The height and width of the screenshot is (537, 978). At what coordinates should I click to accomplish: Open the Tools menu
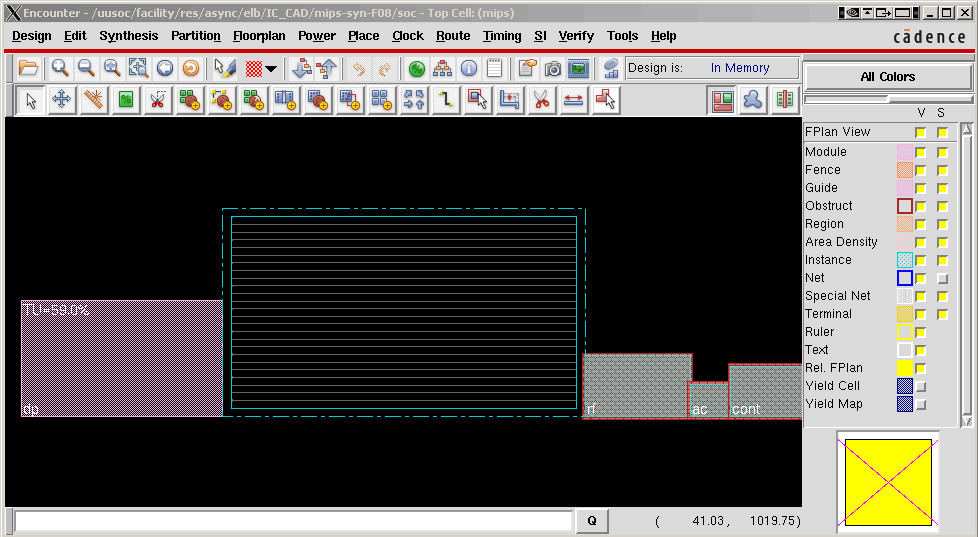[x=622, y=36]
